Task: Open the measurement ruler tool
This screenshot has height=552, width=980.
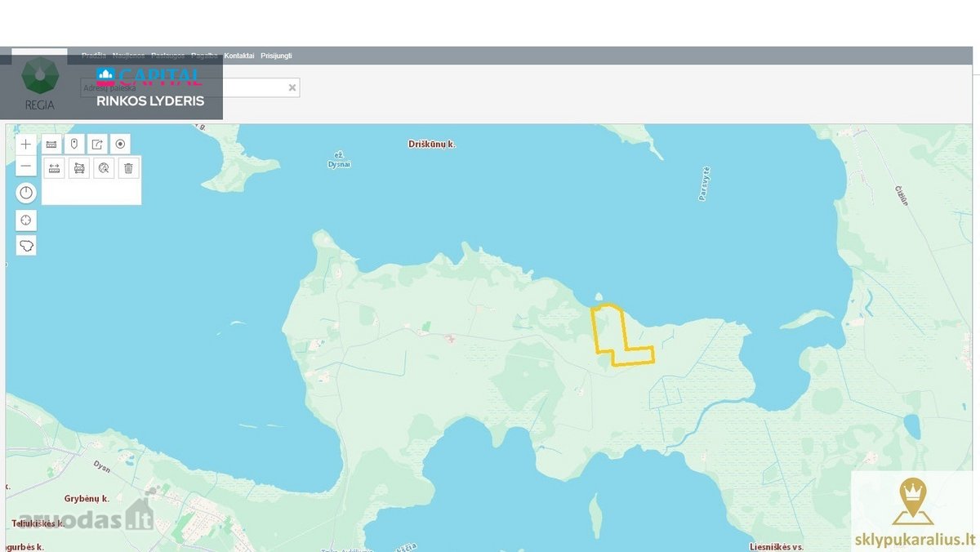Action: [51, 145]
